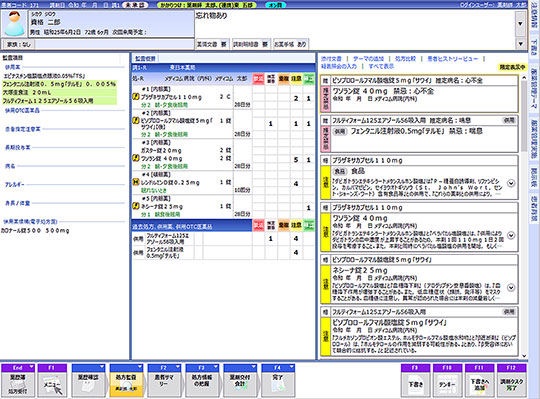Open the dropdown arrow on F4 完了 button

[291, 367]
